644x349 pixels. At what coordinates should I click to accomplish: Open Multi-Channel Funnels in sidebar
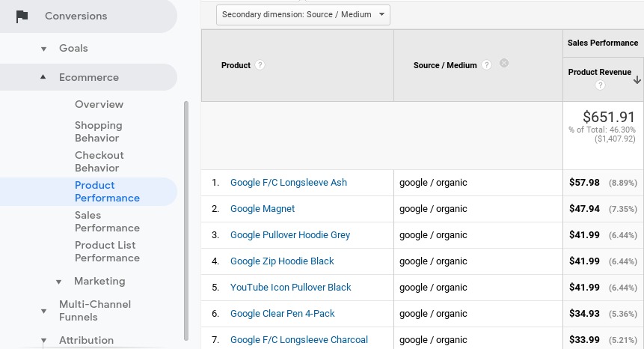point(95,311)
